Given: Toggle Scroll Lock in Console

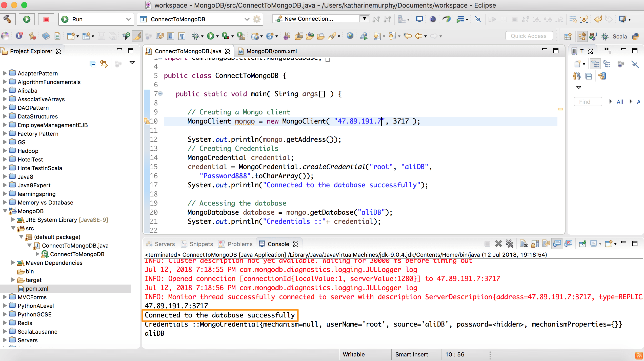Looking at the screenshot, I should [535, 244].
